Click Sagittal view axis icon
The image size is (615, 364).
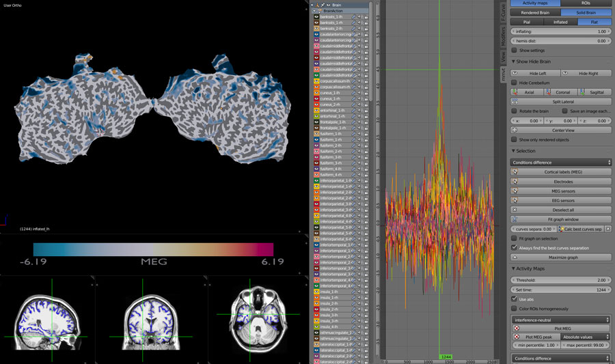click(582, 92)
